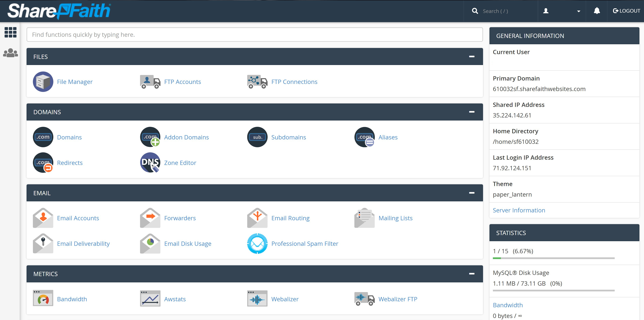This screenshot has height=320, width=644.
Task: Click the Aliases icon
Action: [x=364, y=137]
